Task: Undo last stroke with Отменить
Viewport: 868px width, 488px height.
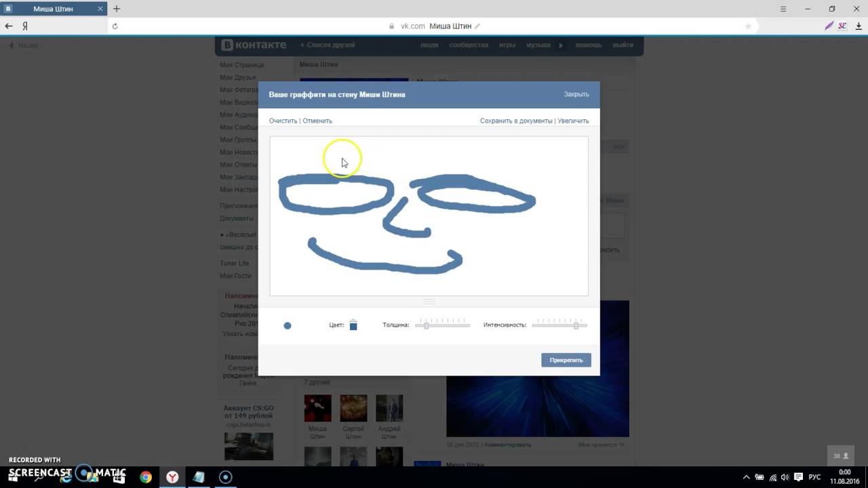Action: (x=317, y=121)
